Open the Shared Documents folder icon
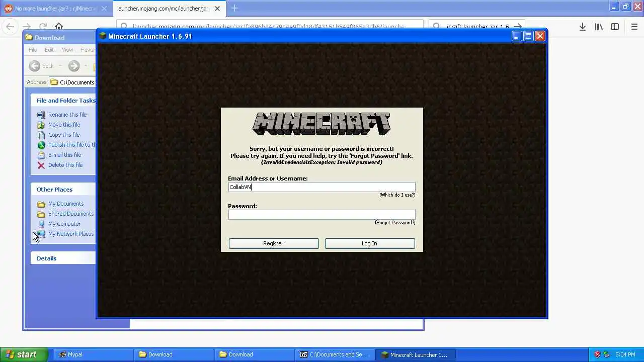644x362 pixels. [x=41, y=214]
